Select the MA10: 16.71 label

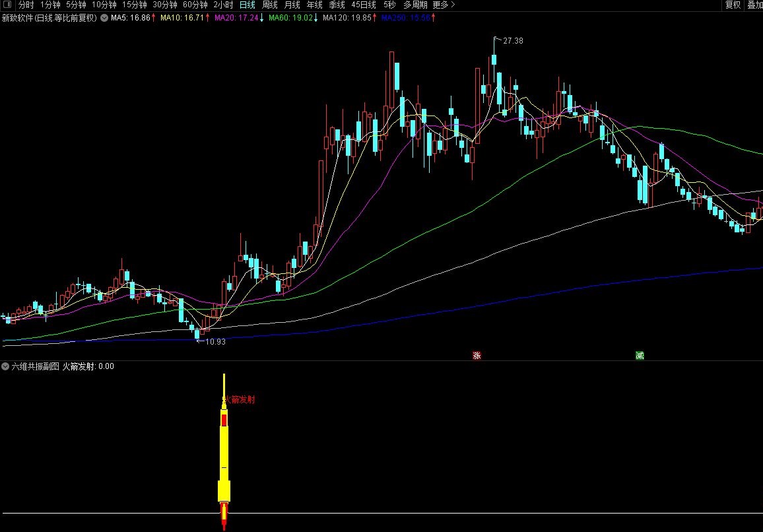click(182, 18)
